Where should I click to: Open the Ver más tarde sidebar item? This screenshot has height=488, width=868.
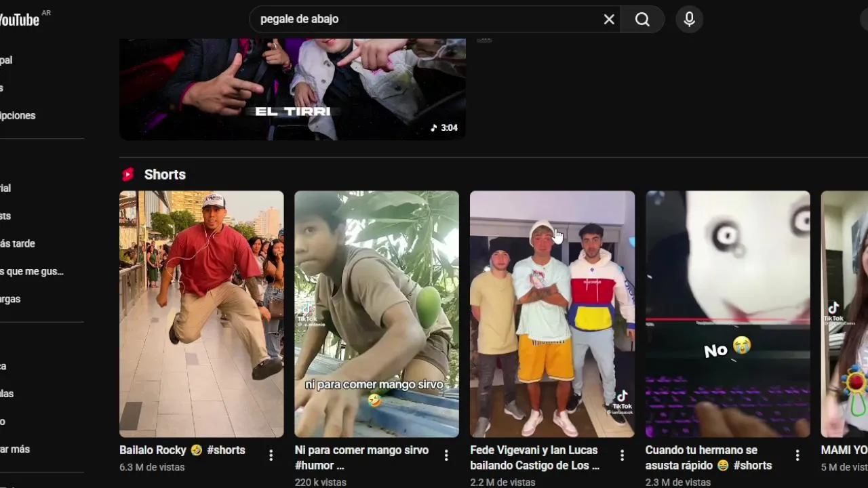point(18,244)
